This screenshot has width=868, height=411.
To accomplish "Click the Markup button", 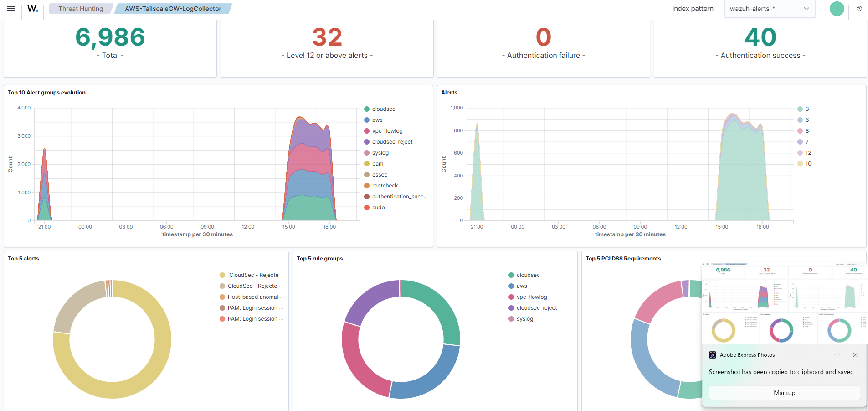I will tap(784, 393).
